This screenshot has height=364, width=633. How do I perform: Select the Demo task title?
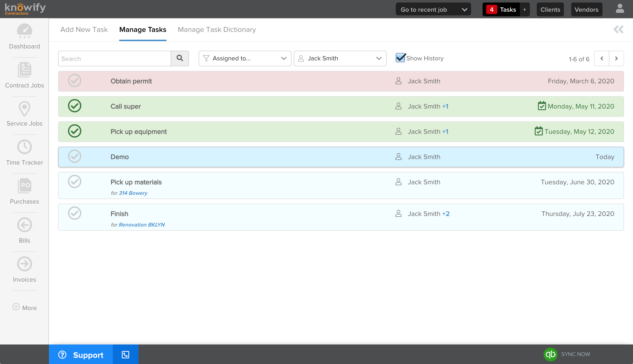[x=120, y=157]
